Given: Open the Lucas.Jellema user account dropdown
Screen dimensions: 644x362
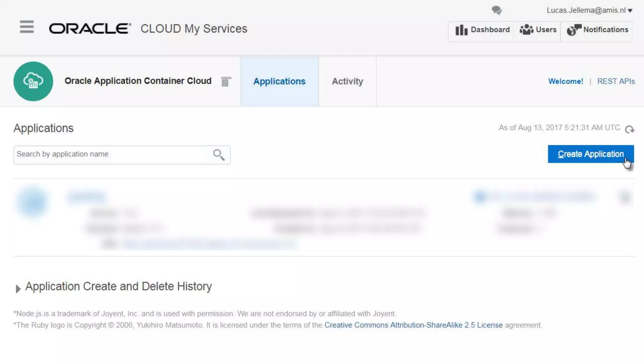Looking at the screenshot, I should pos(589,10).
